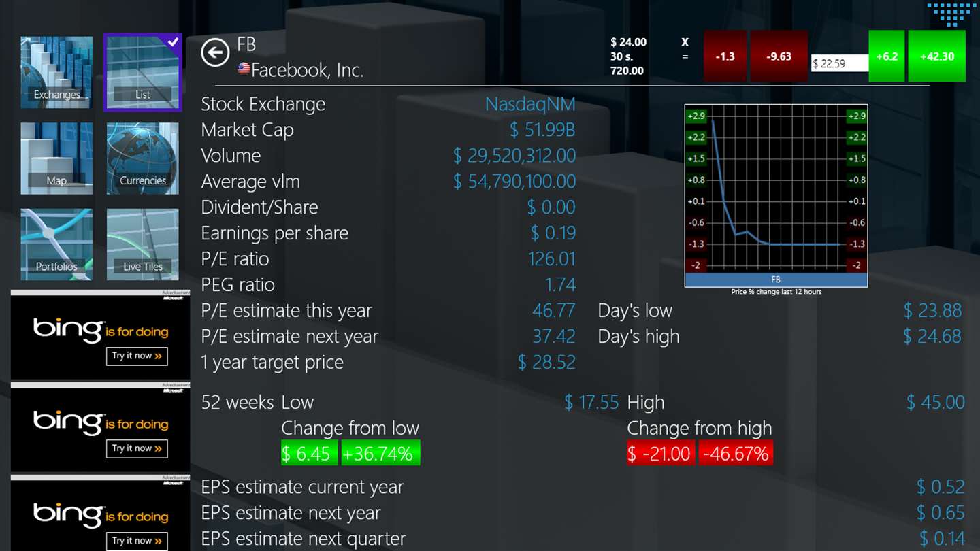Click the $ 24.00 price in header

click(x=629, y=42)
